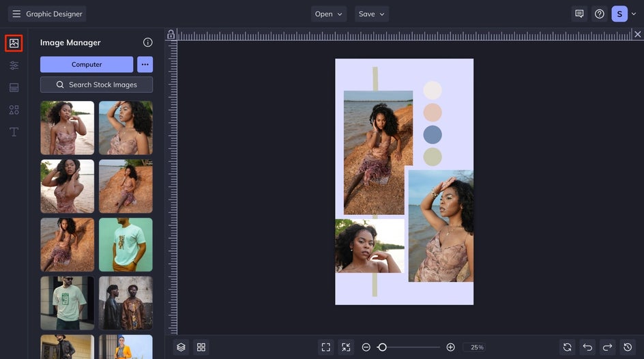The height and width of the screenshot is (359, 644).
Task: Open the hamburger menu next to Graphic Designer
Action: (x=16, y=14)
